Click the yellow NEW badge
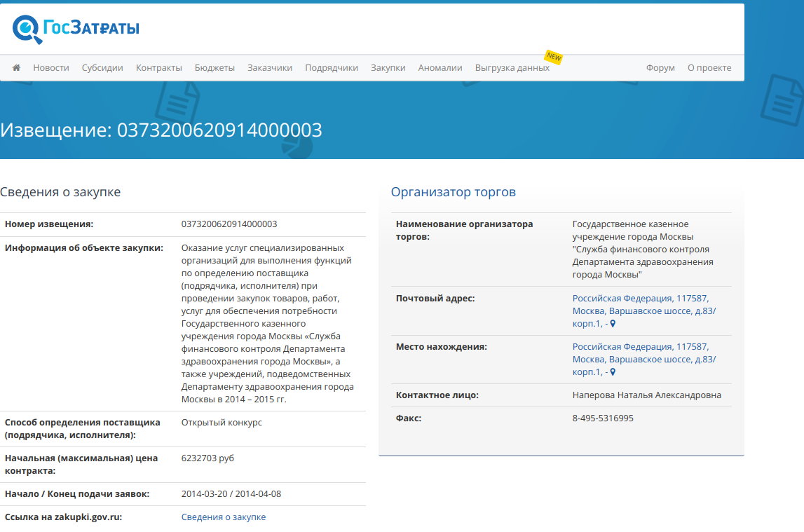 [x=554, y=57]
